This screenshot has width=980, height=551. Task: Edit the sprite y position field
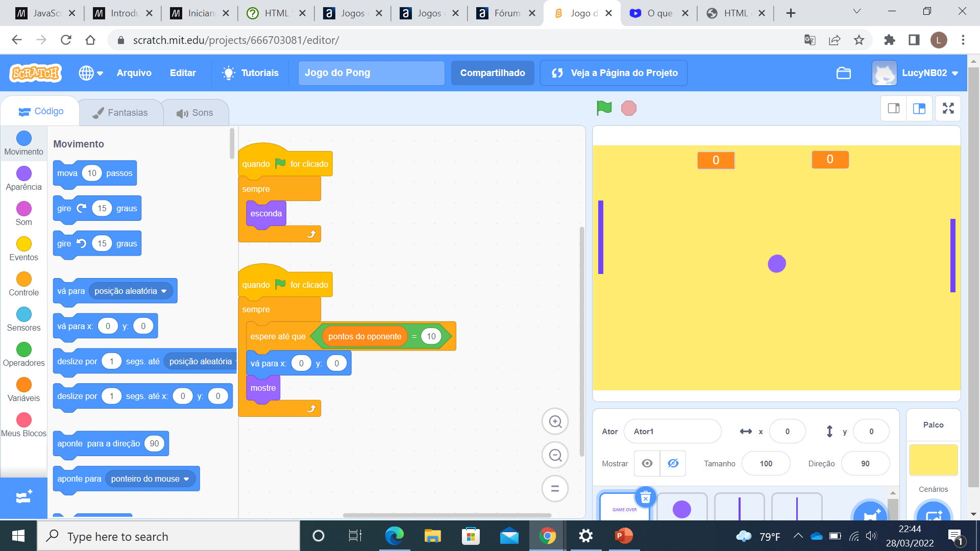point(871,432)
